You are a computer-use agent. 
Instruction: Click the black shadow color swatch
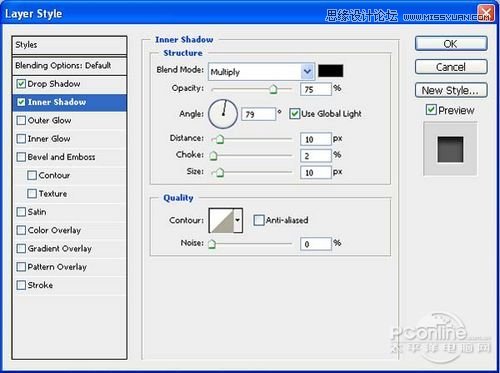(330, 71)
